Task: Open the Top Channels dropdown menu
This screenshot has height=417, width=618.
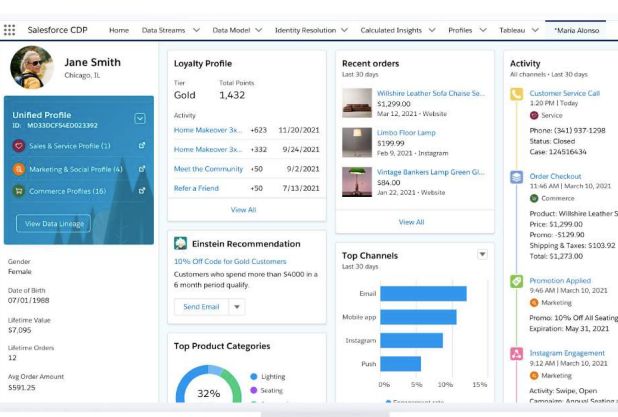Action: pyautogui.click(x=482, y=254)
